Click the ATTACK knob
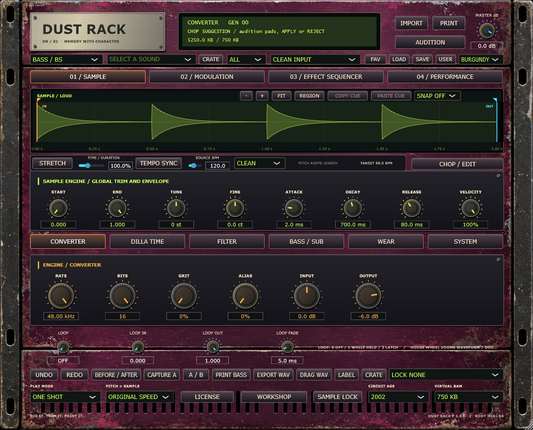 tap(294, 208)
